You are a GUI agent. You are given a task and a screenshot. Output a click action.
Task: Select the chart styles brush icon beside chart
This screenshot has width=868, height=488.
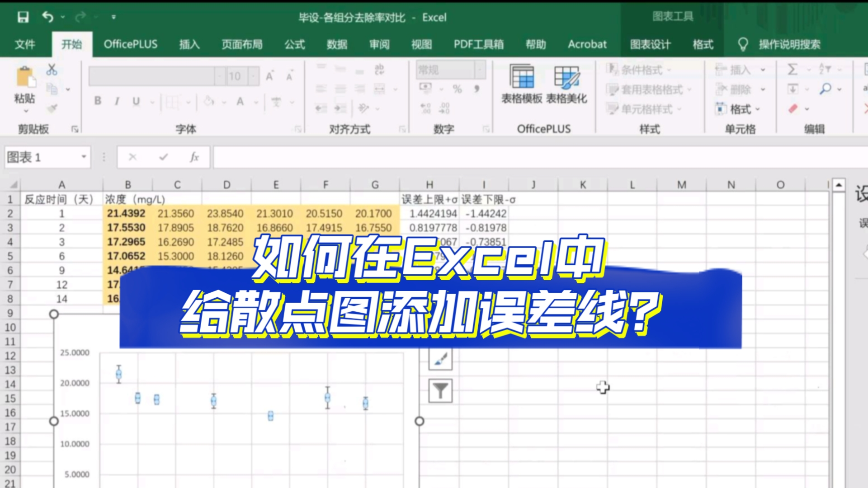[441, 359]
